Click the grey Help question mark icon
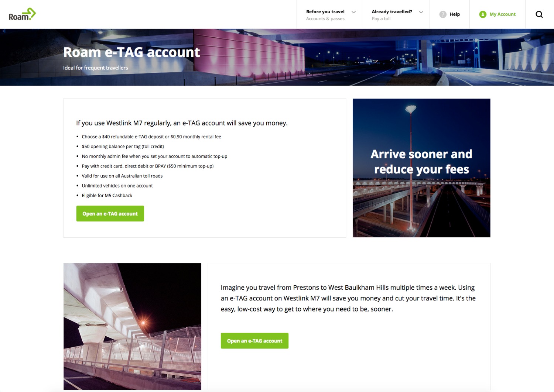 coord(443,14)
